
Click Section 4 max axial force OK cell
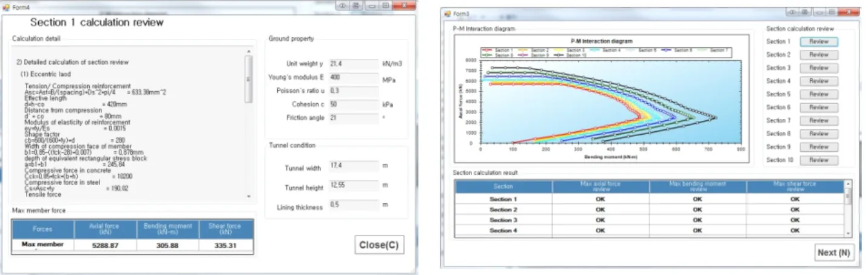tap(601, 230)
